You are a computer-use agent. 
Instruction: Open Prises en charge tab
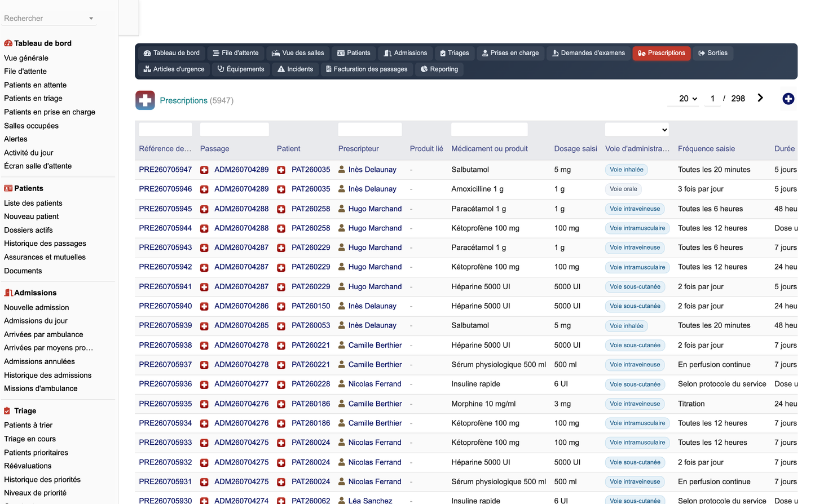[510, 53]
